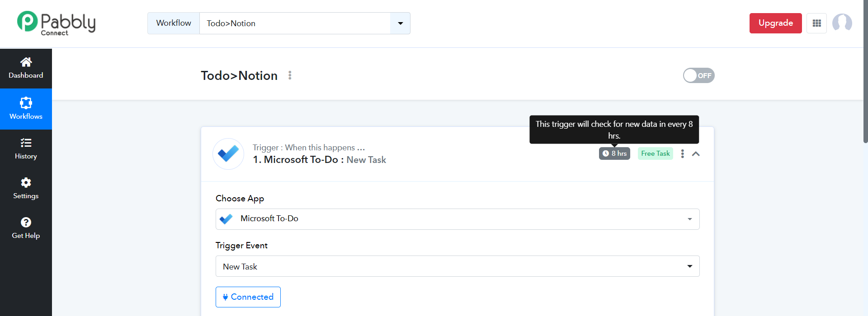868x316 pixels.
Task: Open Workflows in sidebar
Action: (26, 109)
